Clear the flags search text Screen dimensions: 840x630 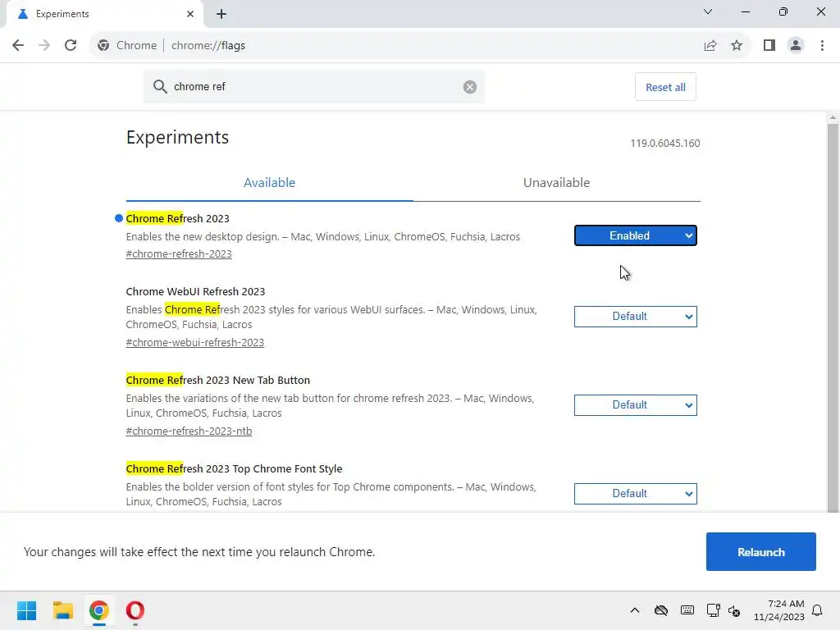tap(470, 87)
